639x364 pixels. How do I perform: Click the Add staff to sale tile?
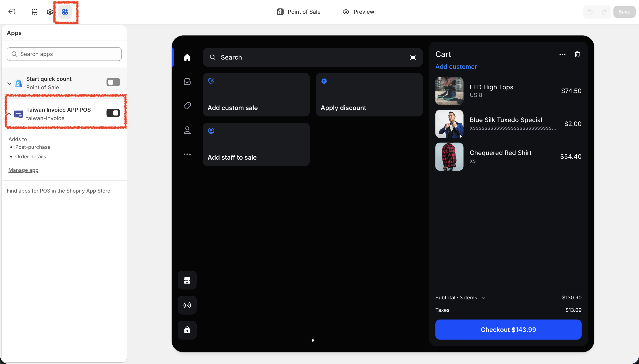point(256,144)
